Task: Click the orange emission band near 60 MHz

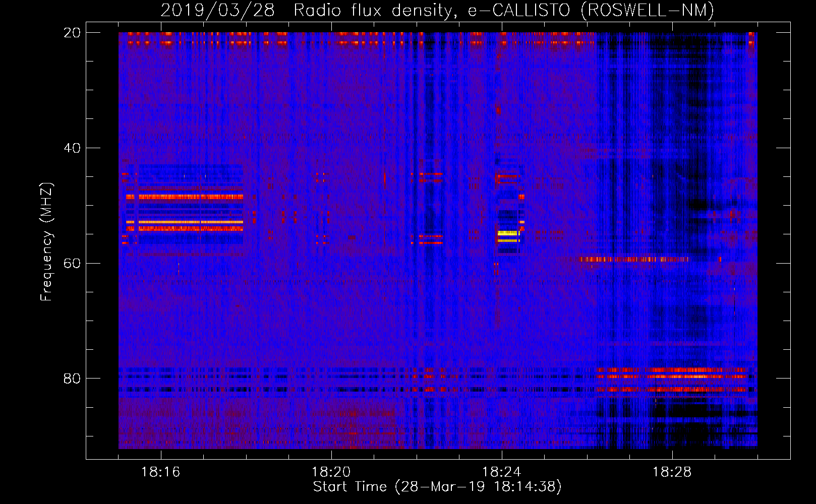Action: [633, 260]
